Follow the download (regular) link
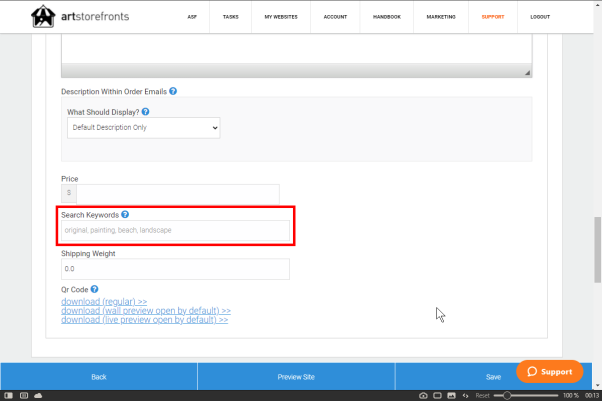 pos(104,301)
